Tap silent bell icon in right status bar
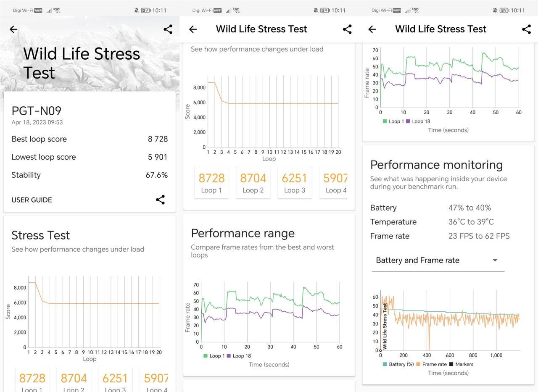 pyautogui.click(x=495, y=10)
